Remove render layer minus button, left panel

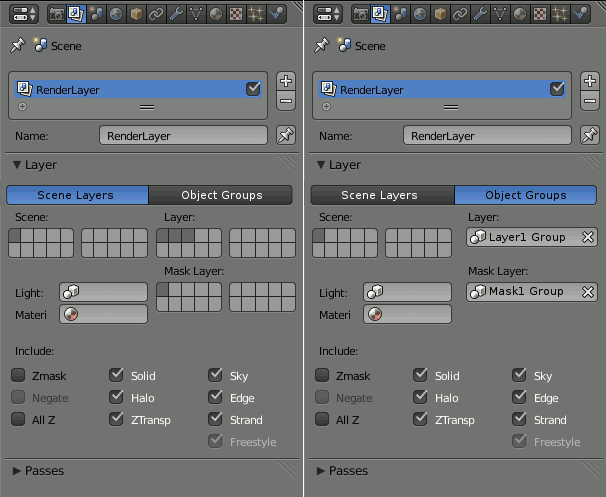(x=286, y=101)
